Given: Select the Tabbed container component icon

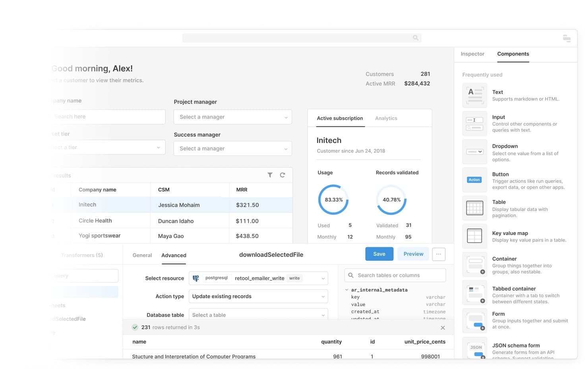Looking at the screenshot, I should click(475, 293).
